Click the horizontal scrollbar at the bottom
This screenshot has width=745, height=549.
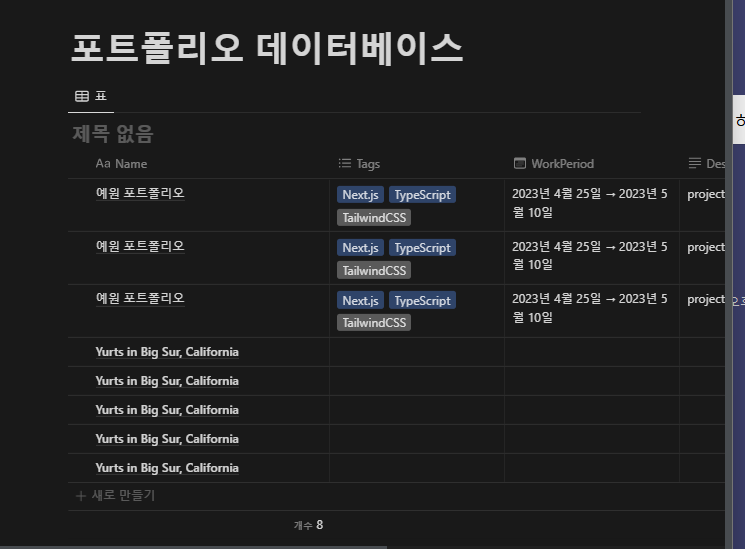193,547
